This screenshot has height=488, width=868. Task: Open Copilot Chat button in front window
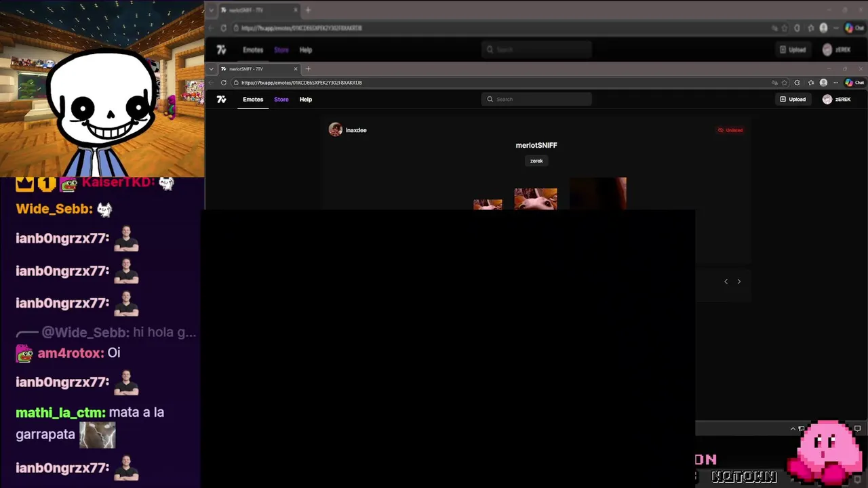pos(854,83)
